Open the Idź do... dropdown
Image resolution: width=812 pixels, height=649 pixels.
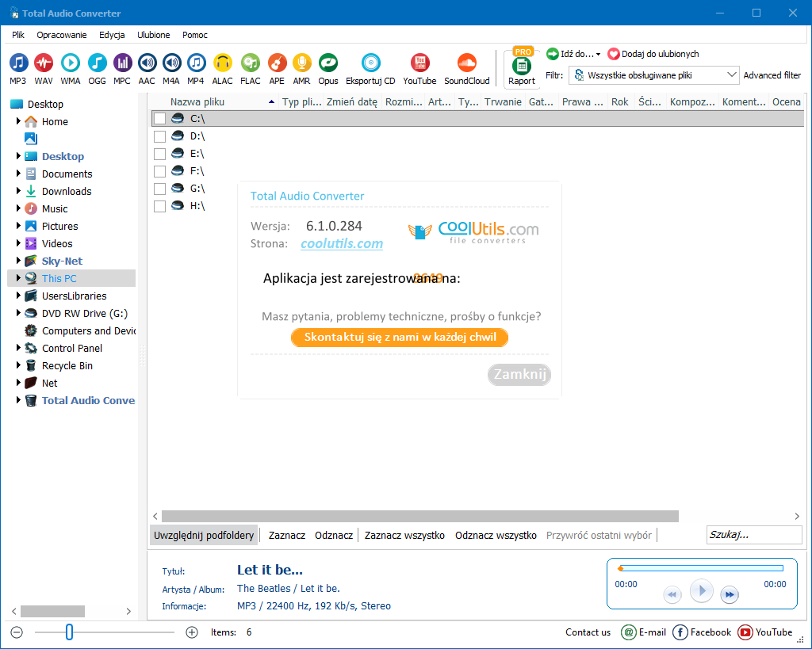[574, 54]
